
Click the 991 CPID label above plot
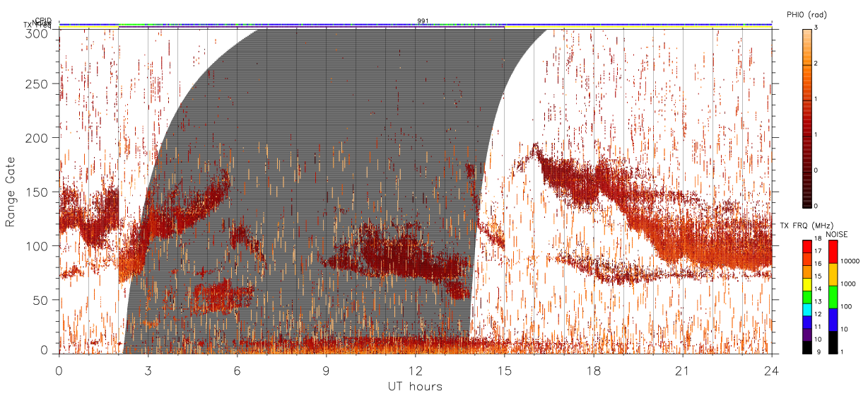point(423,21)
